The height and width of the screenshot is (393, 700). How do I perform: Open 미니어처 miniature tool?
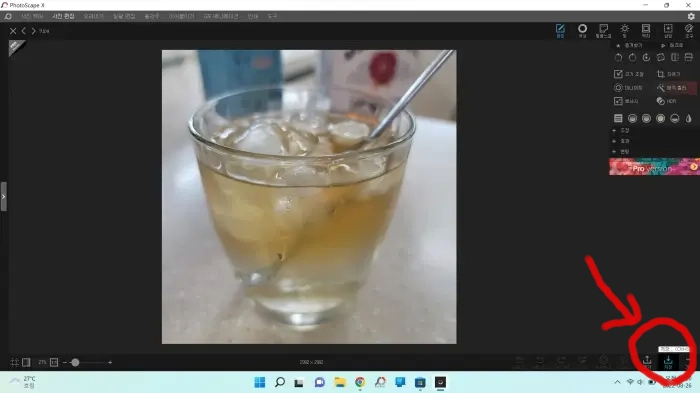[629, 88]
